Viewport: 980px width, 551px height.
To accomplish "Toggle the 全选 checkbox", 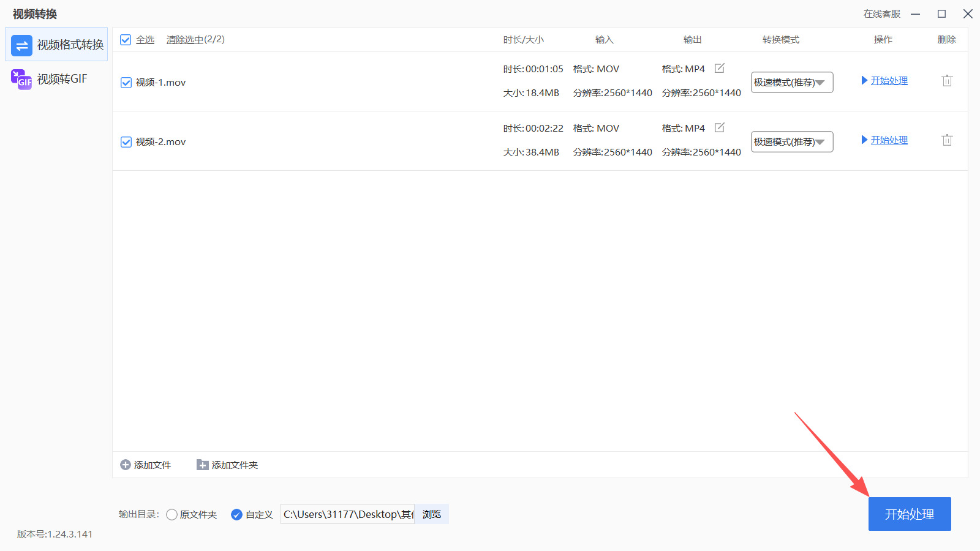I will [126, 40].
